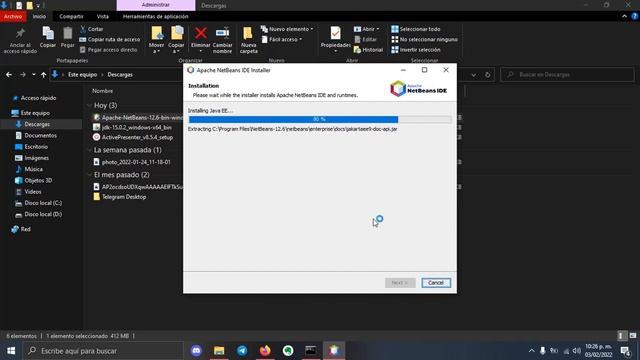Image resolution: width=640 pixels, height=360 pixels.
Task: Click the refresh button by address bar
Action: pyautogui.click(x=487, y=75)
